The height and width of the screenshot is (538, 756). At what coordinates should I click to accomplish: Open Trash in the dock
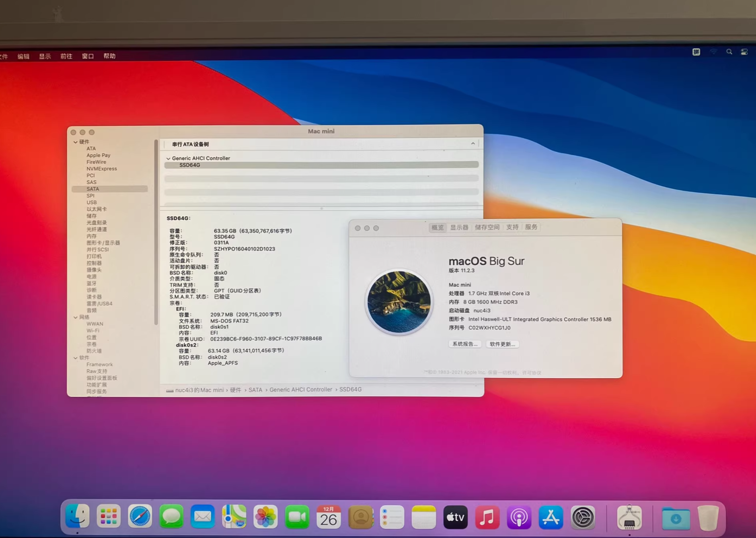pos(708,518)
